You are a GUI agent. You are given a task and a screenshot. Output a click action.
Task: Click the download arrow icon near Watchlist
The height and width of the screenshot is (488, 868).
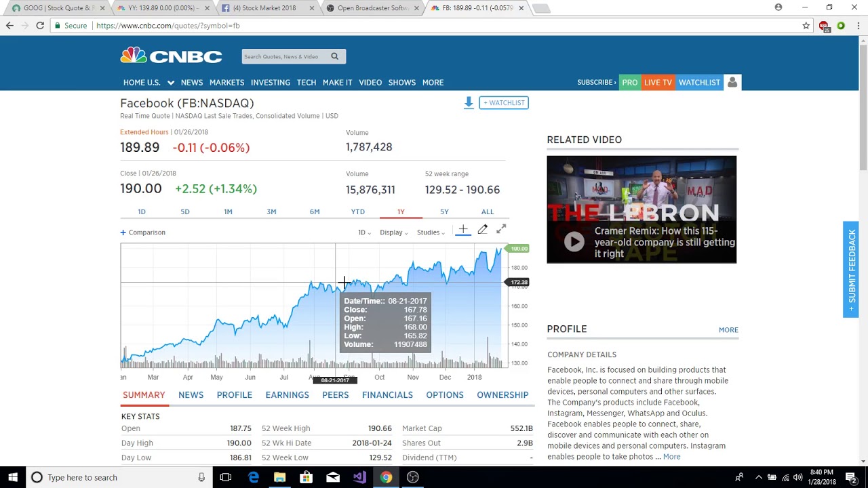click(x=469, y=102)
